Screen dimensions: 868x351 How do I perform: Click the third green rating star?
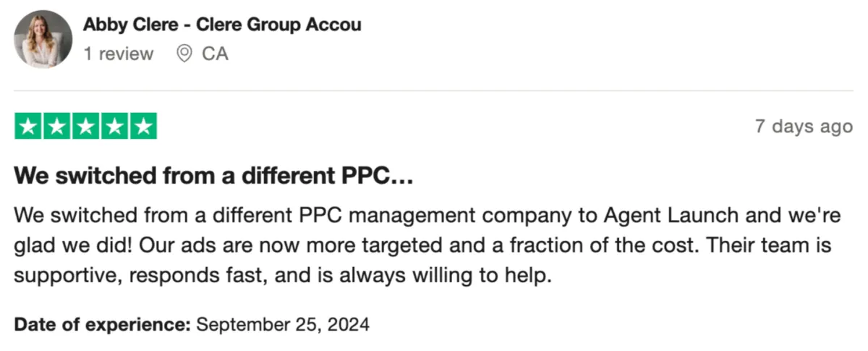[x=85, y=126]
